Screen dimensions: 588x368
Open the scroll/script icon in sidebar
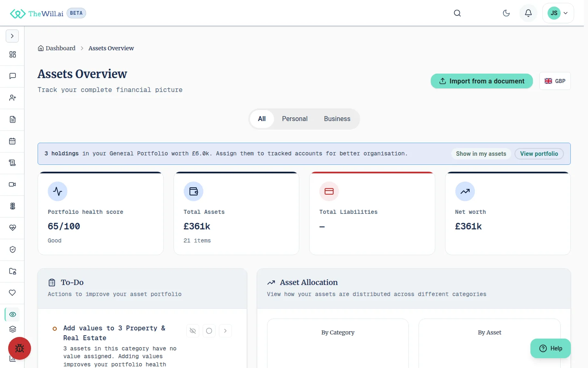(x=13, y=163)
